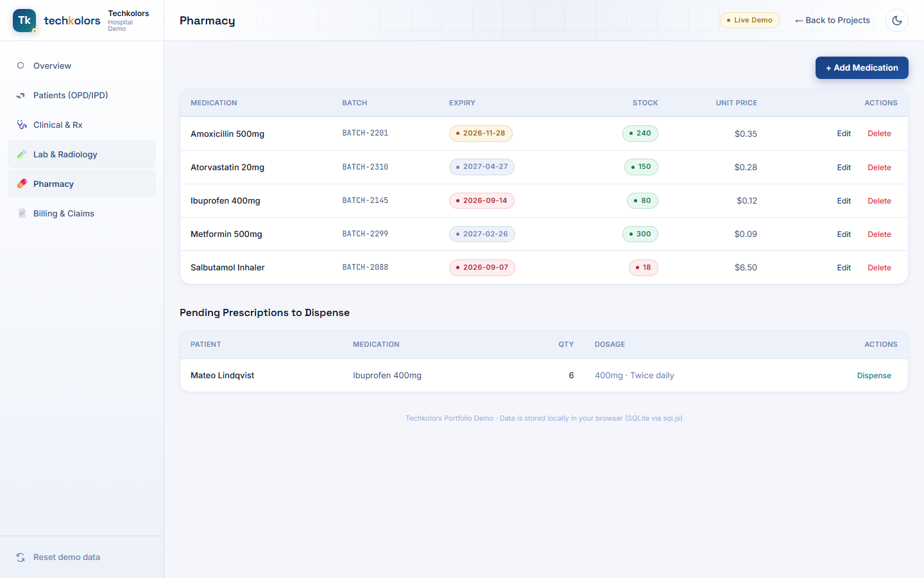The image size is (924, 578).
Task: Click the 2026-09-14 expiry badge
Action: tap(482, 200)
